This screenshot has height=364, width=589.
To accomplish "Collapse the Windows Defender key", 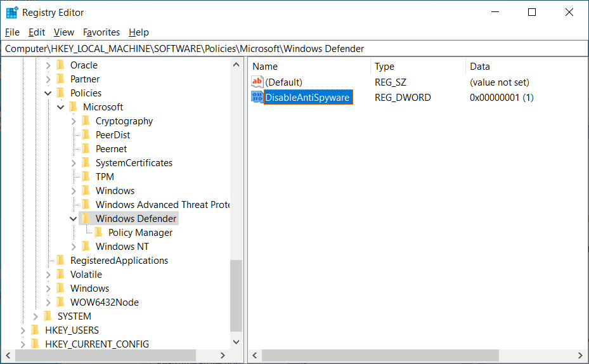I will (74, 219).
